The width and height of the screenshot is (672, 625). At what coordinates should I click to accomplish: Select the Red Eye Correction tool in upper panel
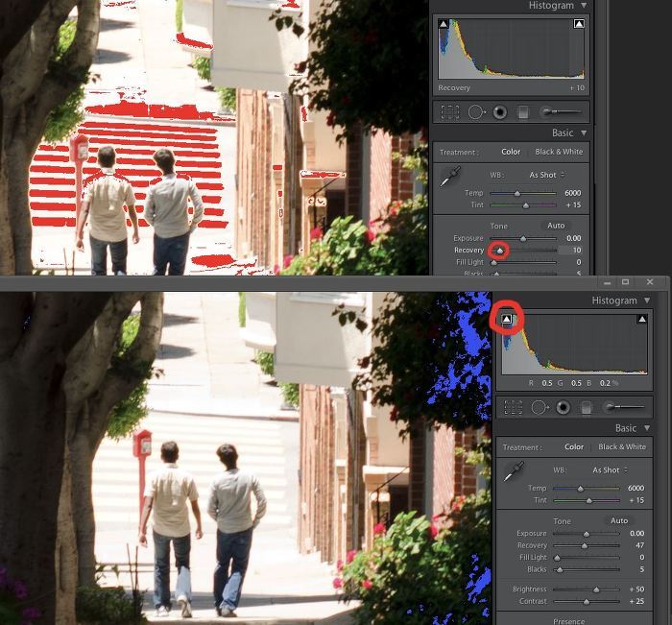tap(500, 112)
